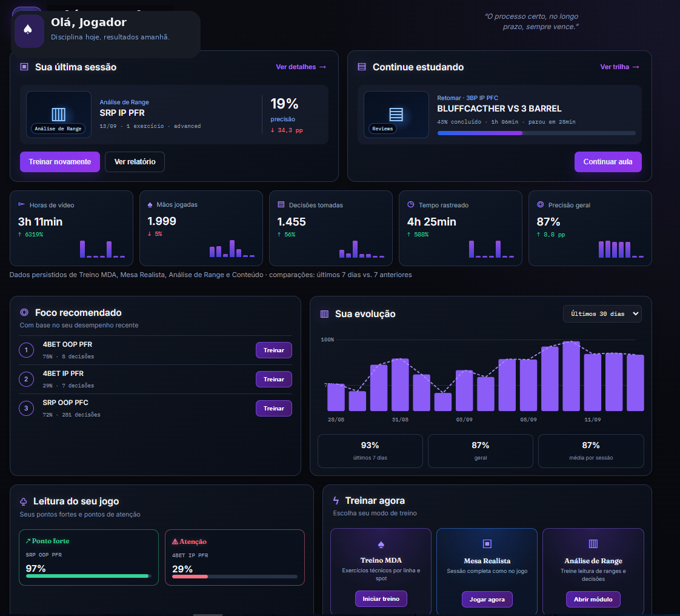The image size is (680, 616).
Task: Open the Análise de Range session thumbnail
Action: 59,115
